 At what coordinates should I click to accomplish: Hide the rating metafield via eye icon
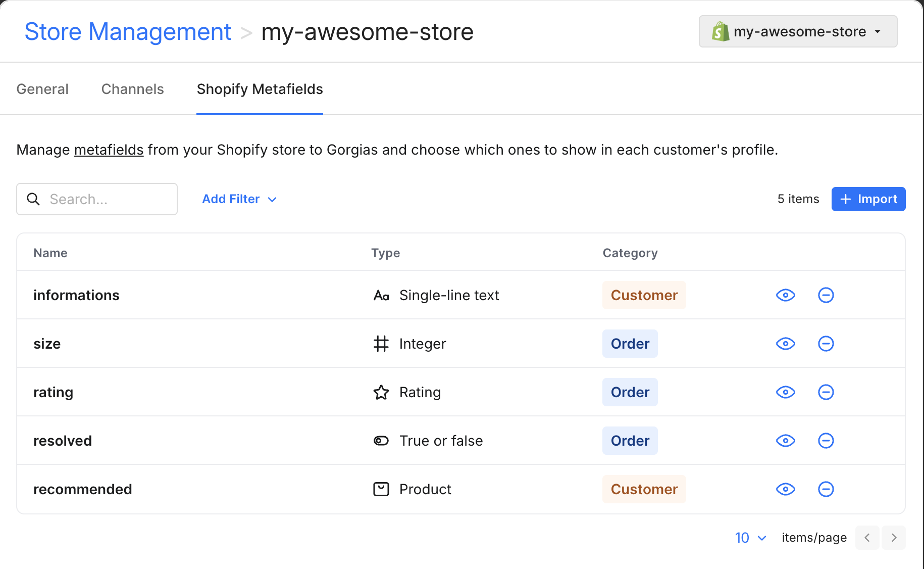pyautogui.click(x=785, y=392)
